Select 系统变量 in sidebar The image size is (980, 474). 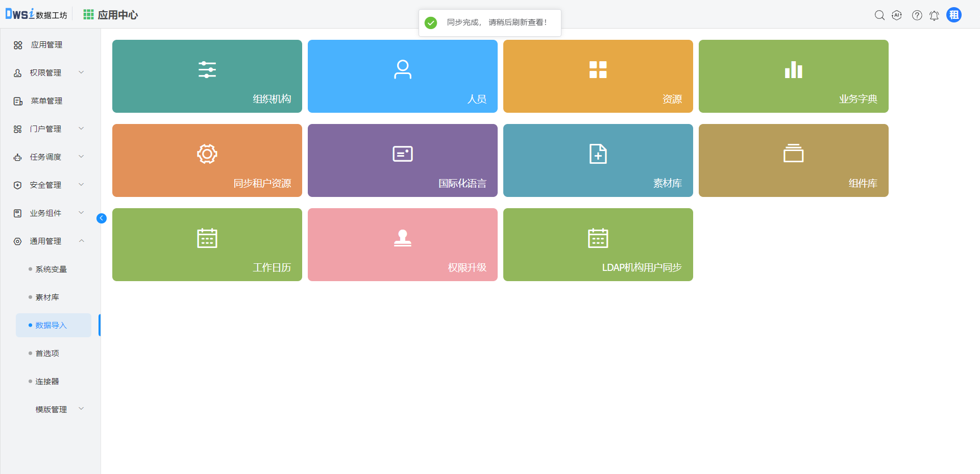pos(51,269)
